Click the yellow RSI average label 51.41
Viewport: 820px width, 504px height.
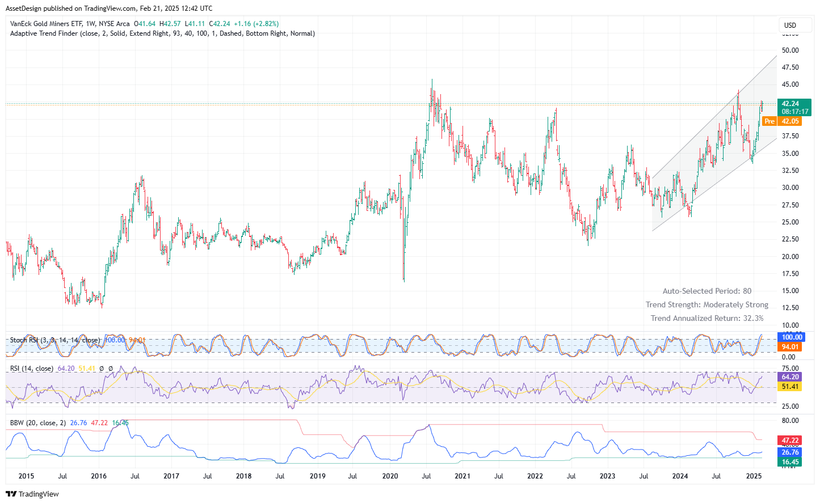pyautogui.click(x=790, y=387)
